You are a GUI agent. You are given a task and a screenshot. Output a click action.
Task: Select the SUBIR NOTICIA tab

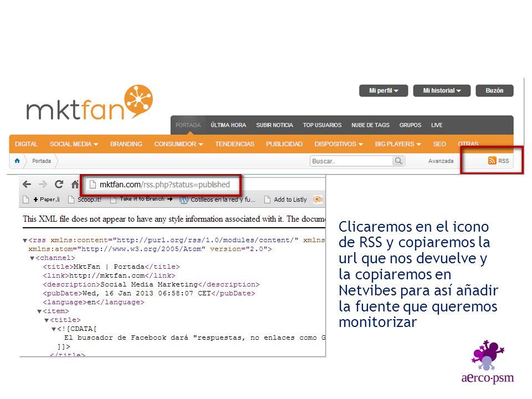click(x=274, y=125)
